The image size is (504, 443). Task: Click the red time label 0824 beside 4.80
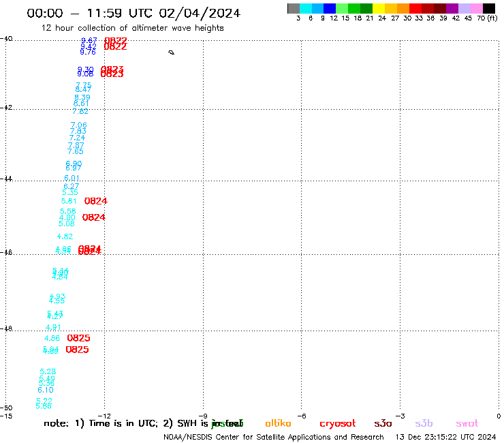(x=94, y=217)
